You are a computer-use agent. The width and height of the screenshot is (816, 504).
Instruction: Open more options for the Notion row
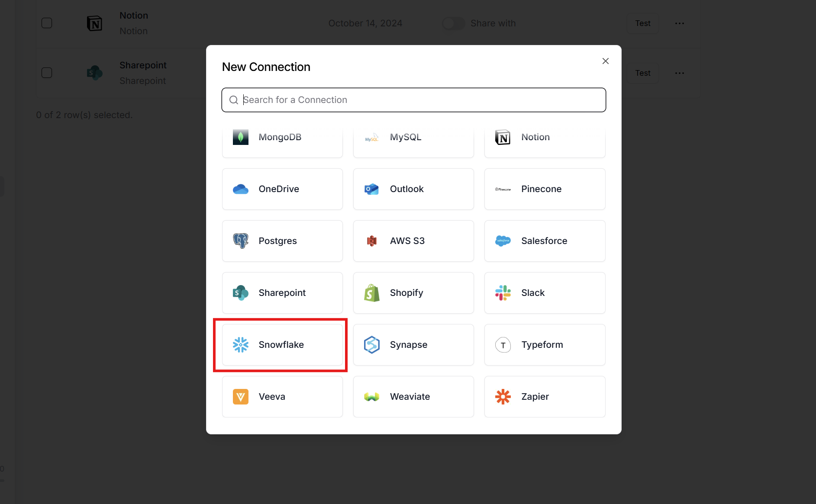[680, 23]
